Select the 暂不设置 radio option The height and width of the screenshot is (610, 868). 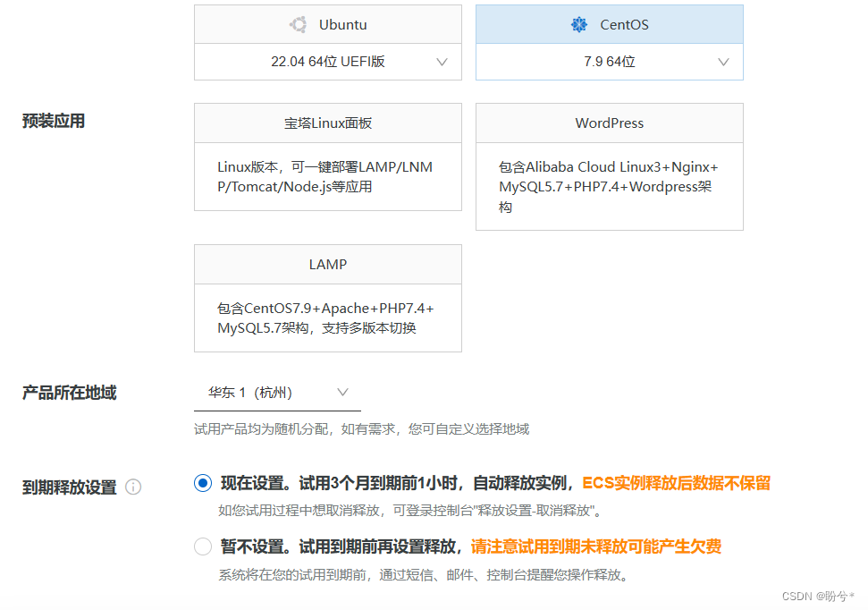click(x=203, y=546)
